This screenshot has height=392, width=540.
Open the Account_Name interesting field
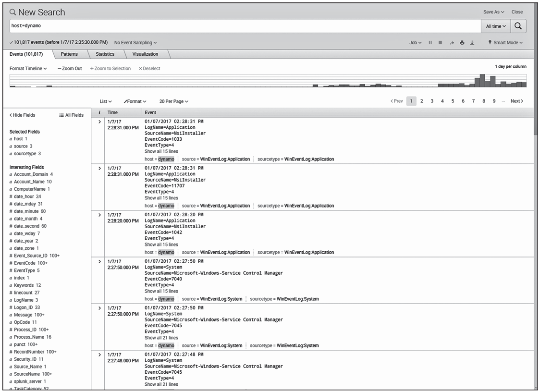[x=29, y=182]
